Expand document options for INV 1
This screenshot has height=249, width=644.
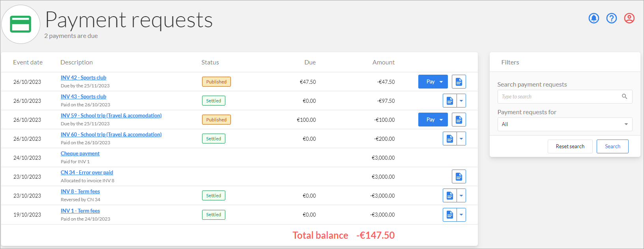point(461,215)
